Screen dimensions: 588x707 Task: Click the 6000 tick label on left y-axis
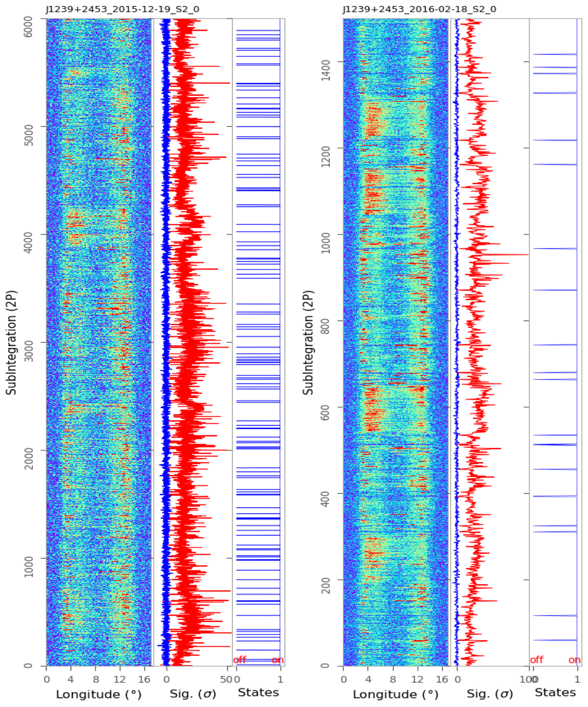point(29,19)
